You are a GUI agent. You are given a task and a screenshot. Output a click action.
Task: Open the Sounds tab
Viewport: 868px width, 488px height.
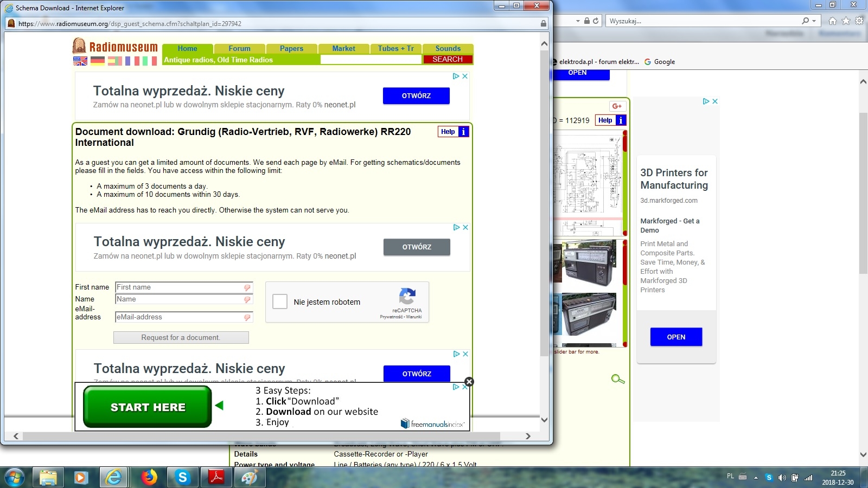click(448, 49)
